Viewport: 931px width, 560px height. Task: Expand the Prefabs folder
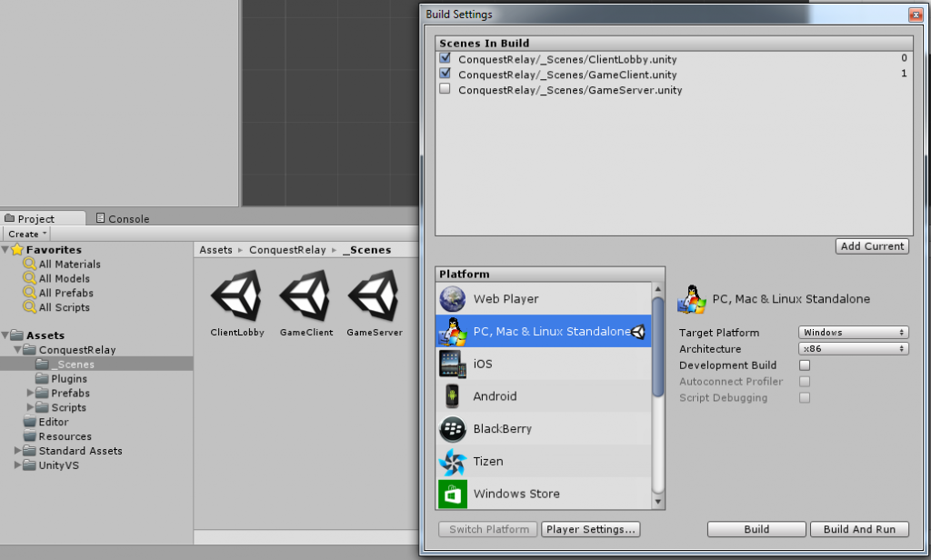tap(30, 393)
